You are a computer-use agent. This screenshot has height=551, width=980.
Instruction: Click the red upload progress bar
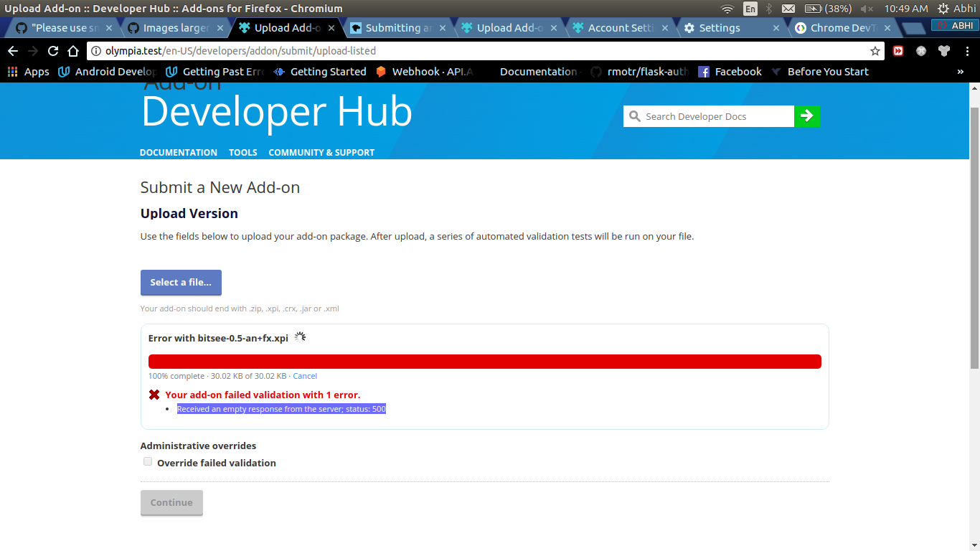[484, 361]
